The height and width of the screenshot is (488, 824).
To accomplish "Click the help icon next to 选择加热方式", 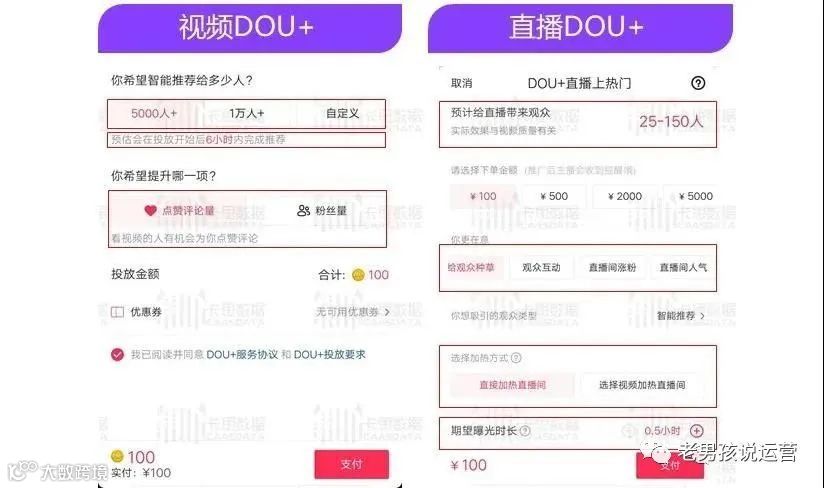I will click(x=516, y=358).
